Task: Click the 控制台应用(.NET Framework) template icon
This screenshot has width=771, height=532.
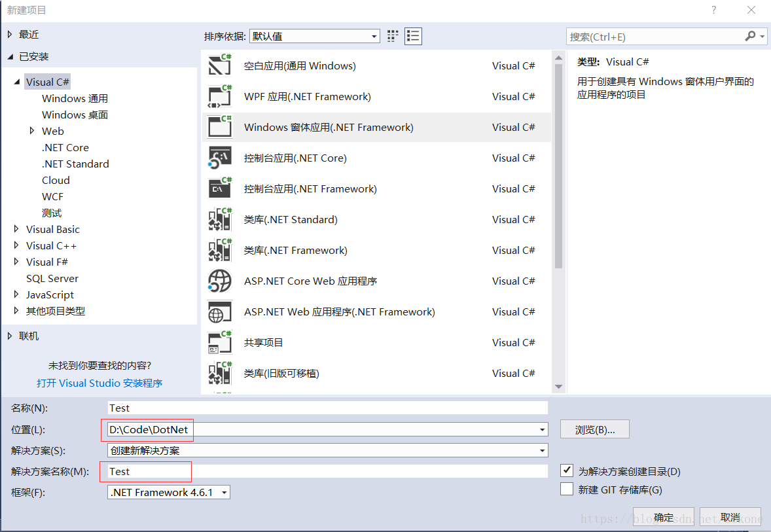Action: (x=219, y=189)
